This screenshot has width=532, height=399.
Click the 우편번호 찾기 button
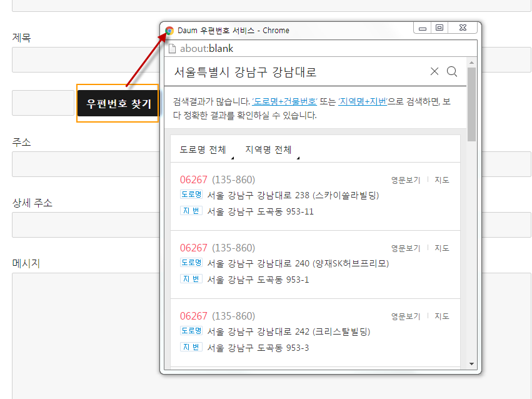(x=118, y=103)
